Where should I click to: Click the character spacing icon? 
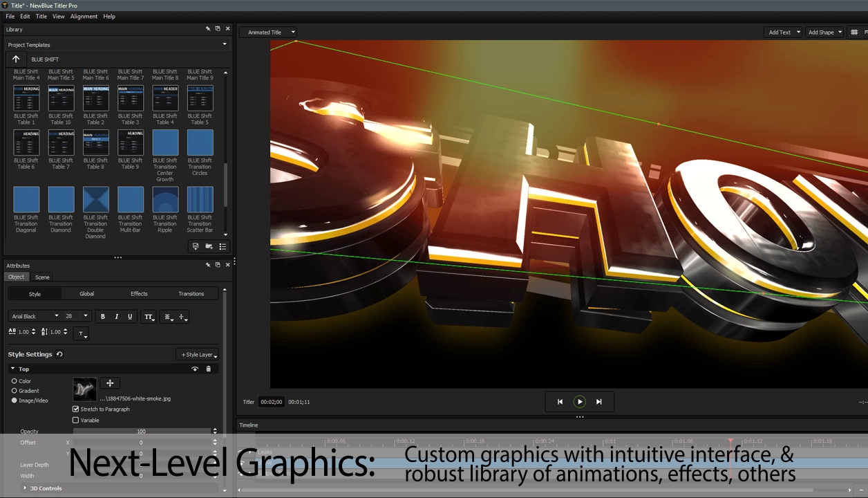point(12,332)
